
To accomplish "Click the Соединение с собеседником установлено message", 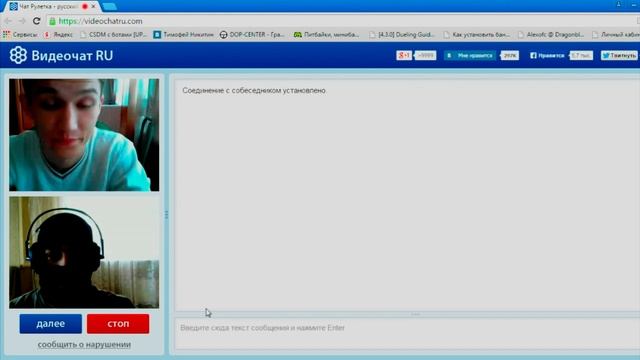I will [x=254, y=91].
